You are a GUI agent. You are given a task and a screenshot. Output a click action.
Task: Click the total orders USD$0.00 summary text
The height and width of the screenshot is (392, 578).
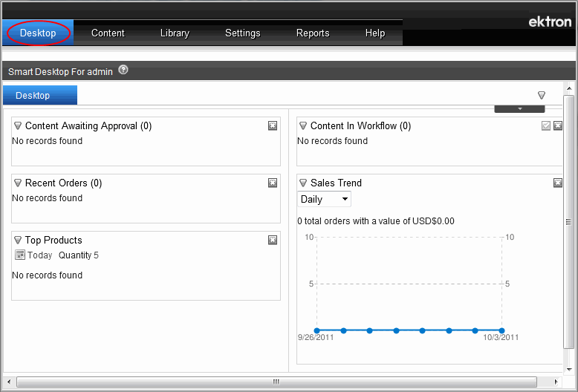point(376,221)
